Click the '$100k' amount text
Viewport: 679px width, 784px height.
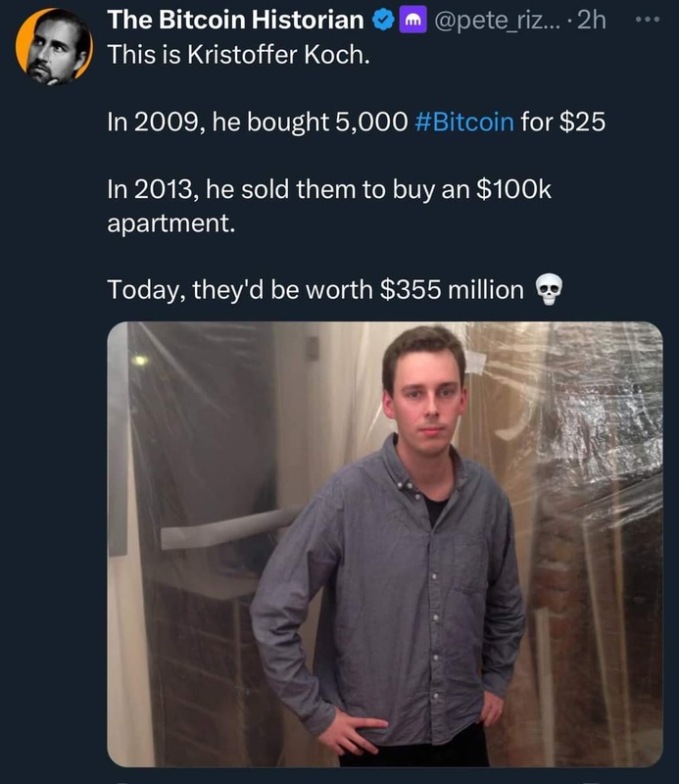click(513, 189)
